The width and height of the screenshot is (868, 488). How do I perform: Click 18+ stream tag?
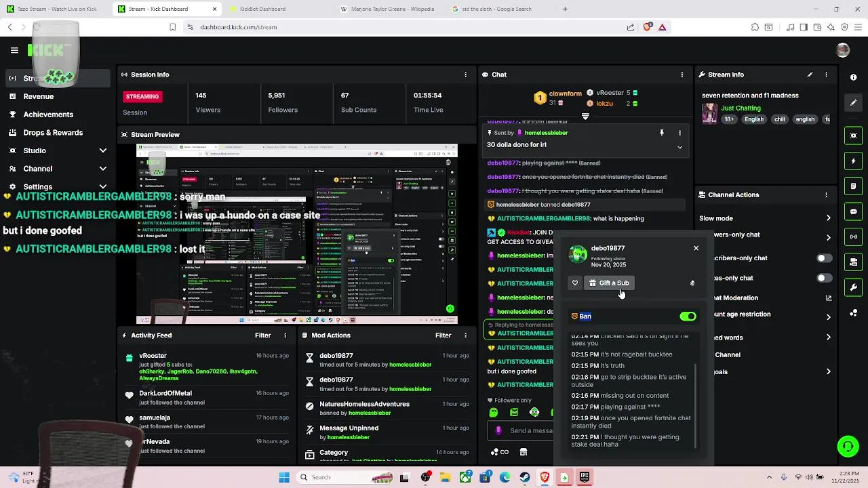pos(729,119)
